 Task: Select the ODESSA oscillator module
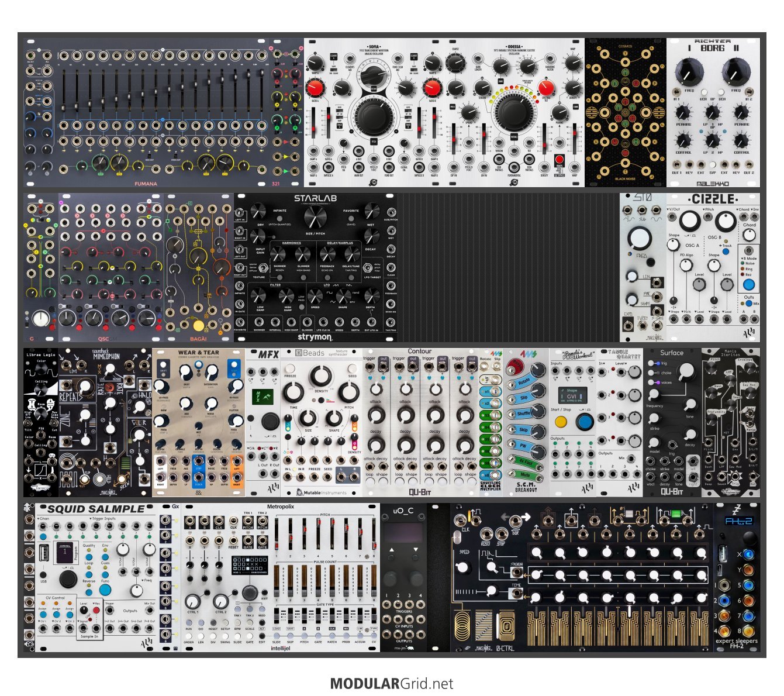[x=514, y=113]
